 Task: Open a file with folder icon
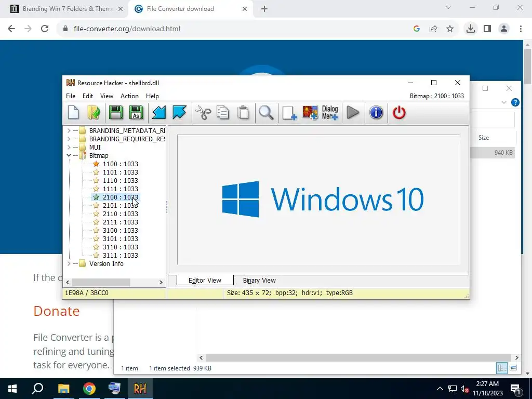[x=94, y=113]
